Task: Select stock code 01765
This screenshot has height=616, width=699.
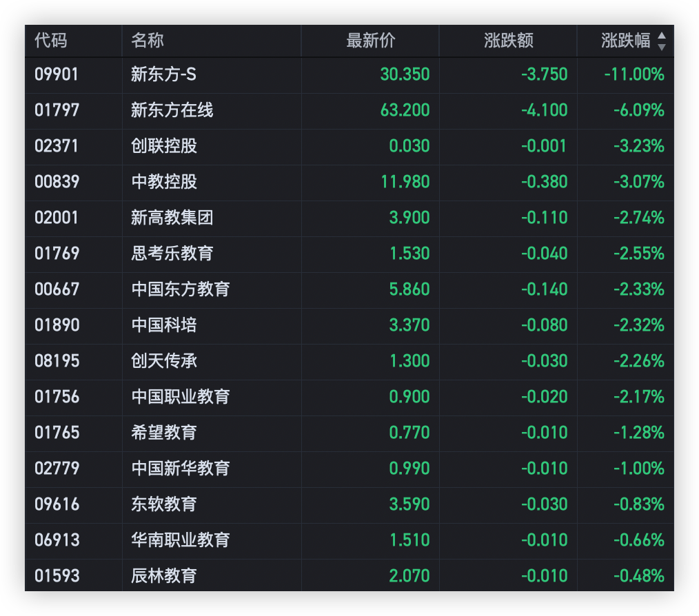Action: pos(57,433)
